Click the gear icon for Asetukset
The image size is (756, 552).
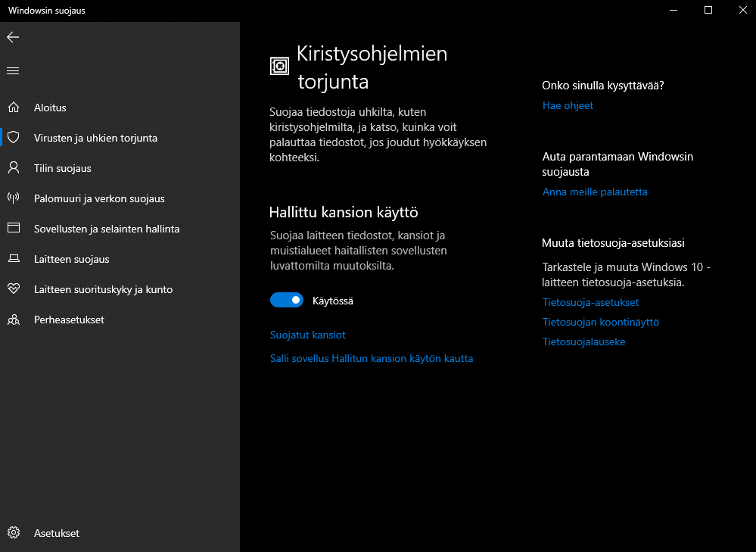coord(14,533)
